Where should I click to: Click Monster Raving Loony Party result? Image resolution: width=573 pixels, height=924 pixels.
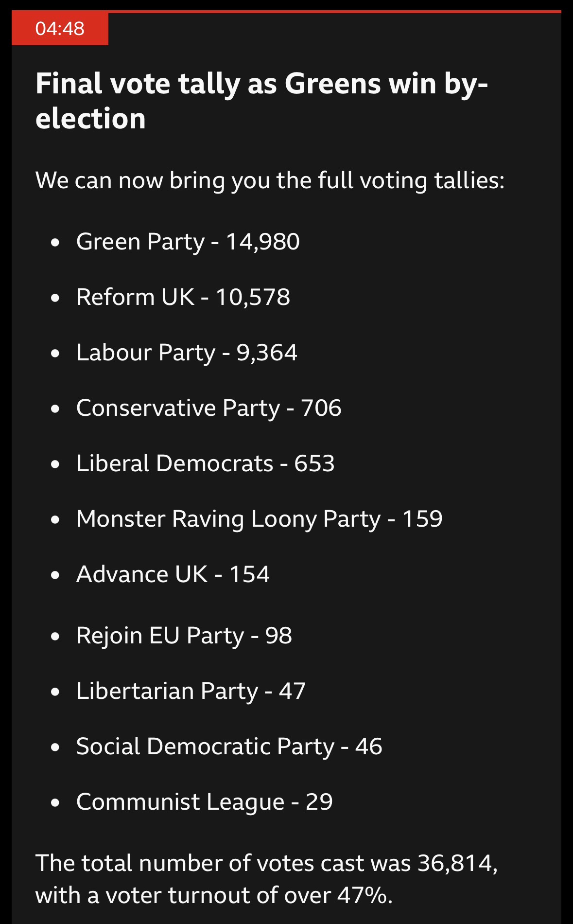click(259, 519)
